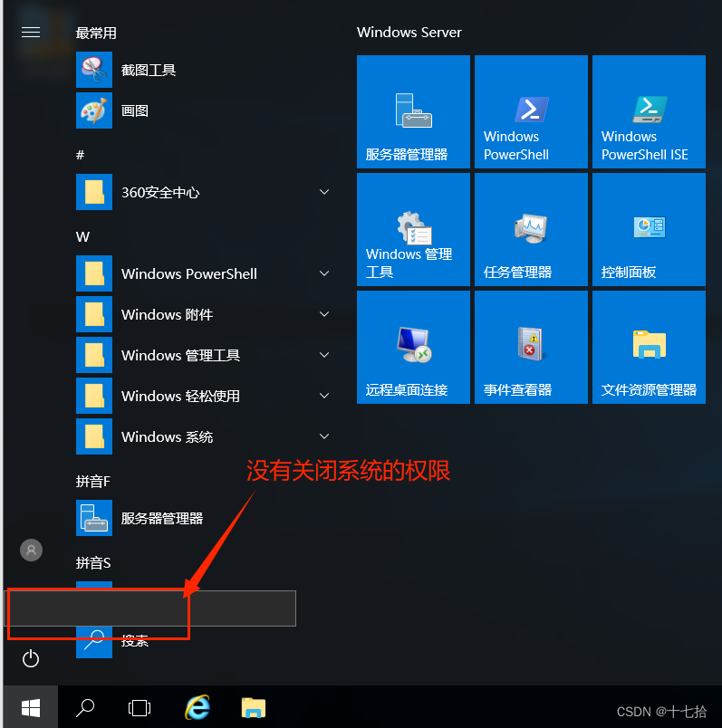This screenshot has height=728, width=722.
Task: Click the Windows 附件 label text
Action: click(x=168, y=315)
